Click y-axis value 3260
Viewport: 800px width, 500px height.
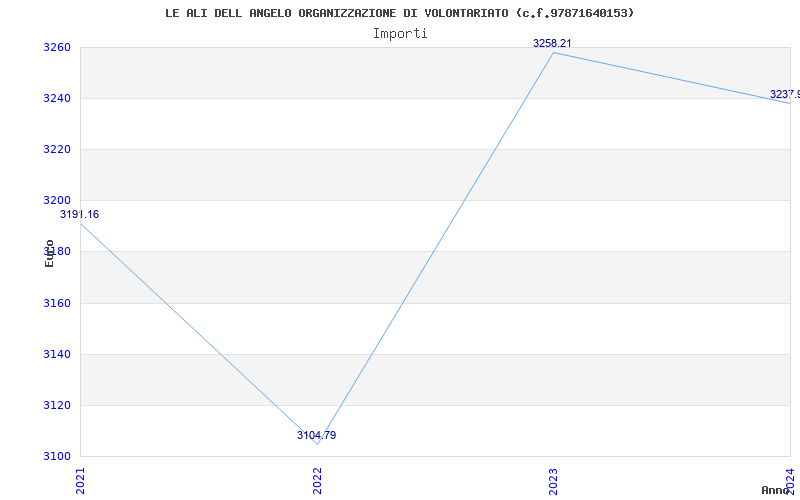click(x=56, y=48)
